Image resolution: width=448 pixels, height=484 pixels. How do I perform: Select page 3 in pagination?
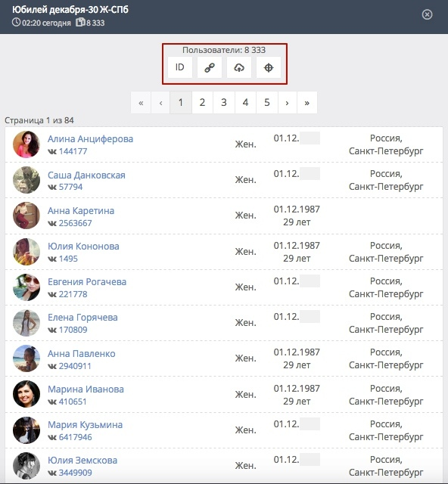[224, 103]
